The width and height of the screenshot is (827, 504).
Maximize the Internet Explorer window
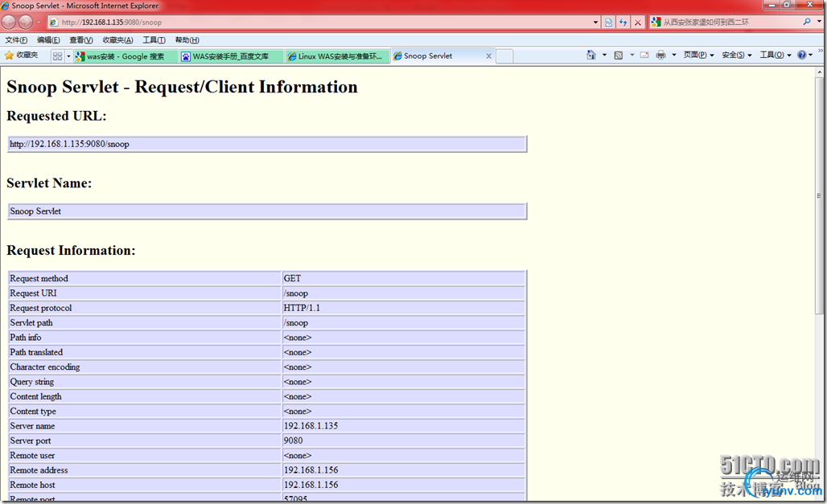[787, 5]
